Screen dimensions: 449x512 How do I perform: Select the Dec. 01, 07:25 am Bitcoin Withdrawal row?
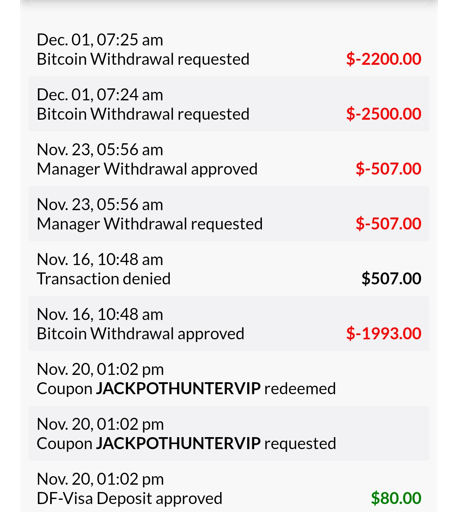[229, 49]
